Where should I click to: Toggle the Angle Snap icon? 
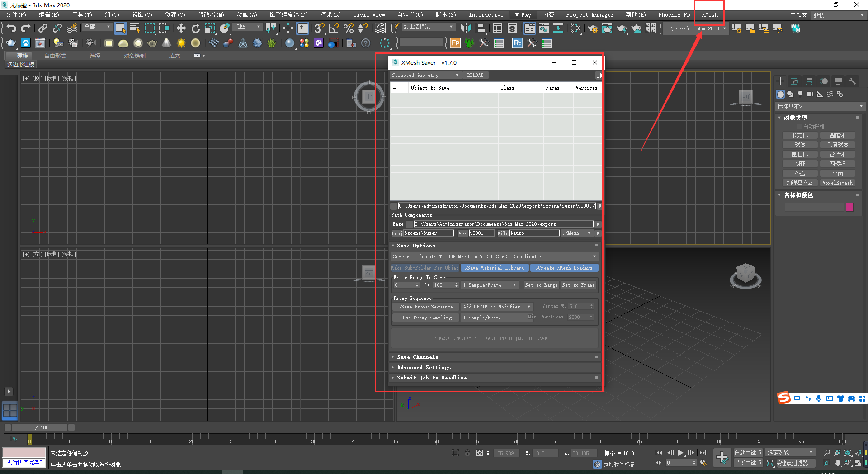[x=334, y=28]
